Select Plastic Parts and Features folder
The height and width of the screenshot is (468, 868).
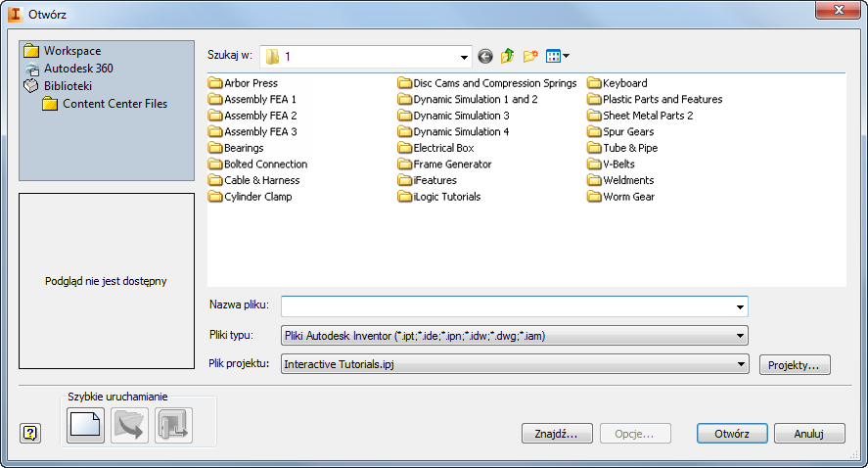655,99
